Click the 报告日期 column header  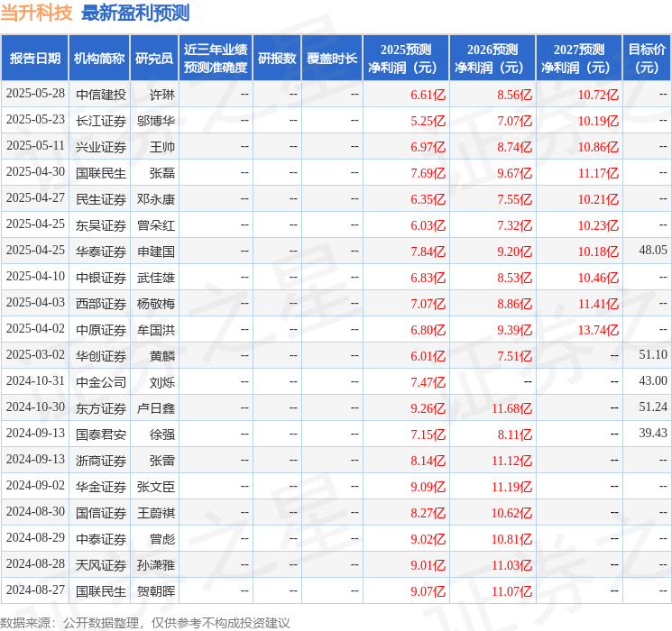[x=34, y=58]
